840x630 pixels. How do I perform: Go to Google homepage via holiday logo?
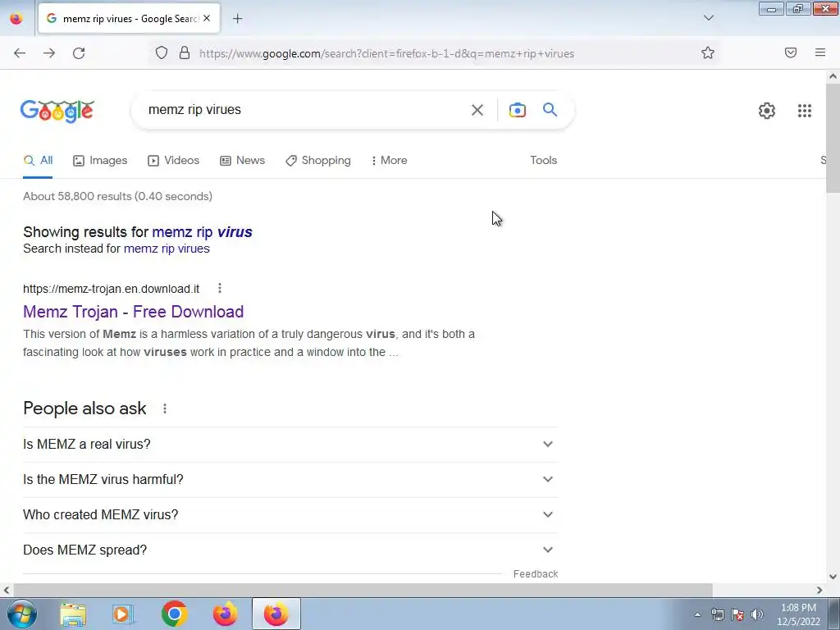pos(57,111)
